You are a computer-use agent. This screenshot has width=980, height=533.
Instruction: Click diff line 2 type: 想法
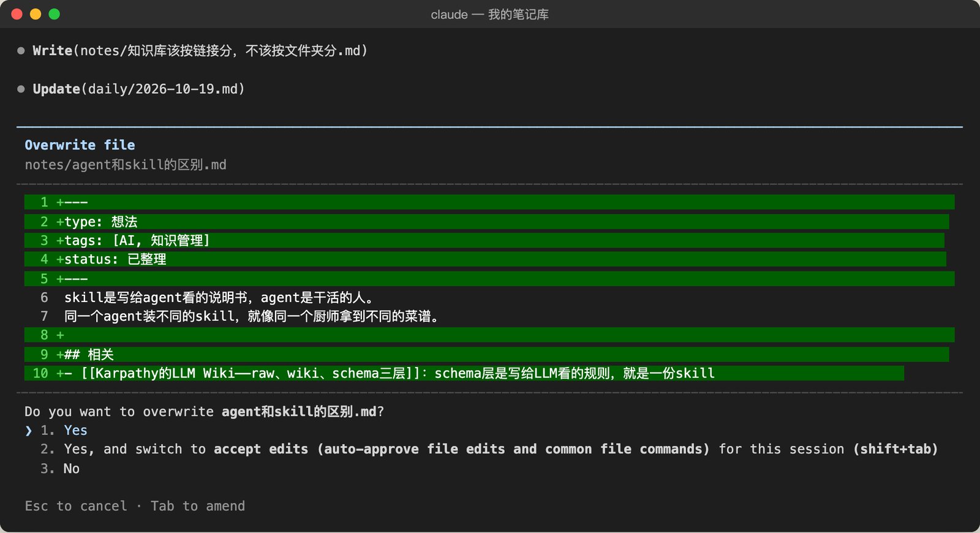click(x=487, y=222)
